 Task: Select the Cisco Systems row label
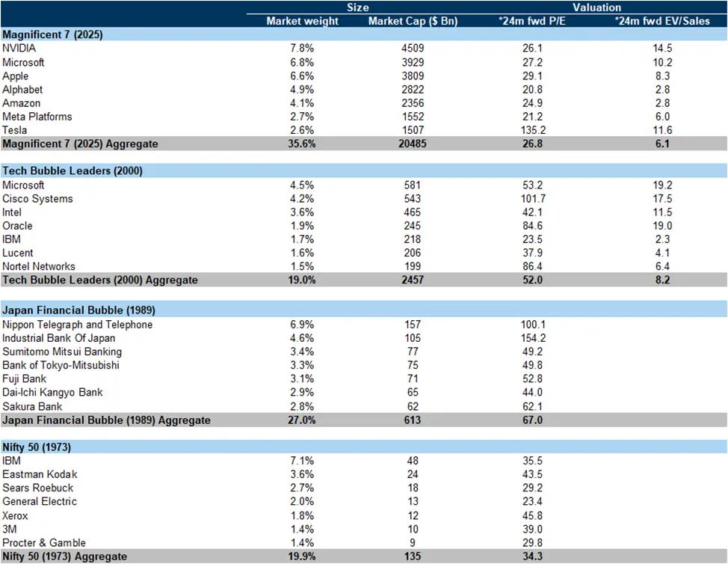[x=37, y=199]
